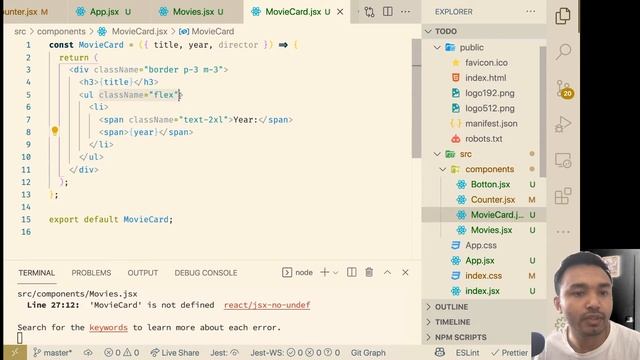Expand the OUTLINE section
The image size is (640, 360).
(x=484, y=307)
